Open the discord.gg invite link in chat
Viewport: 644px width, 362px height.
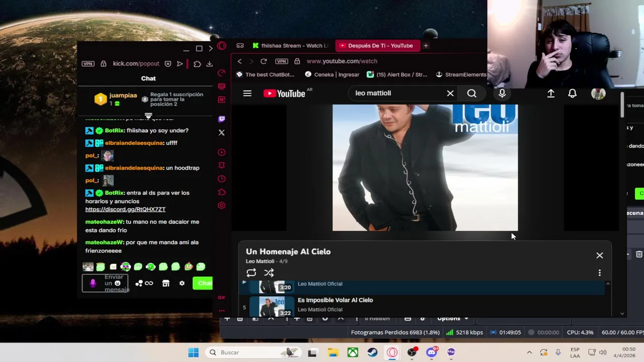pos(125,209)
